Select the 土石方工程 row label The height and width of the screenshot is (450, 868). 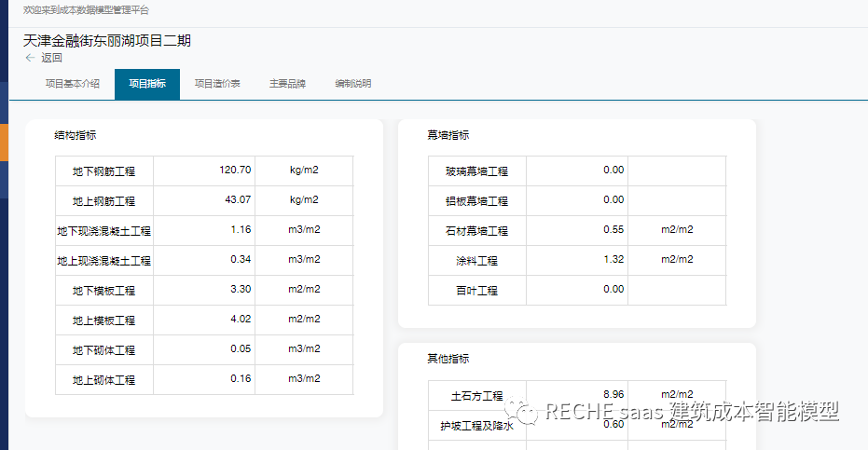coord(476,396)
